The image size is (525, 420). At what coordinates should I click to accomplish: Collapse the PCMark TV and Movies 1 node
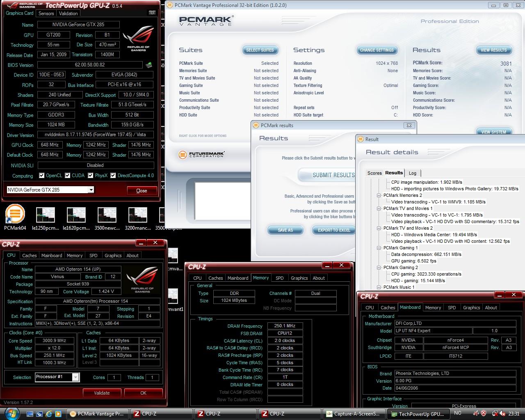[379, 208]
